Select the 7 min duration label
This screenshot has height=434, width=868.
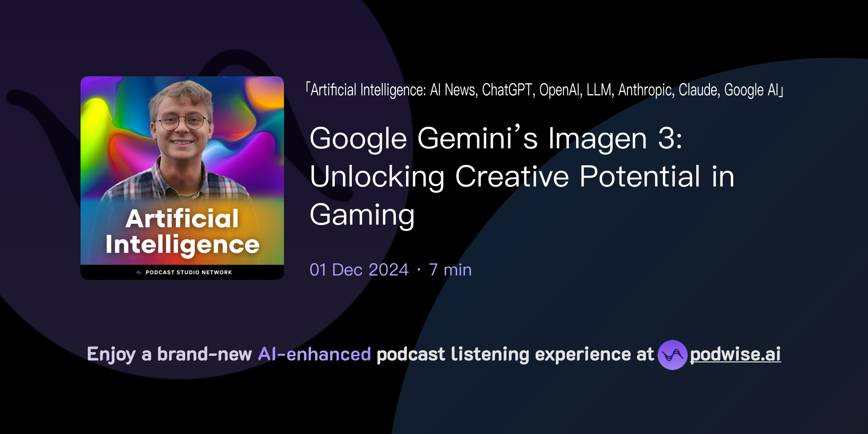point(450,270)
